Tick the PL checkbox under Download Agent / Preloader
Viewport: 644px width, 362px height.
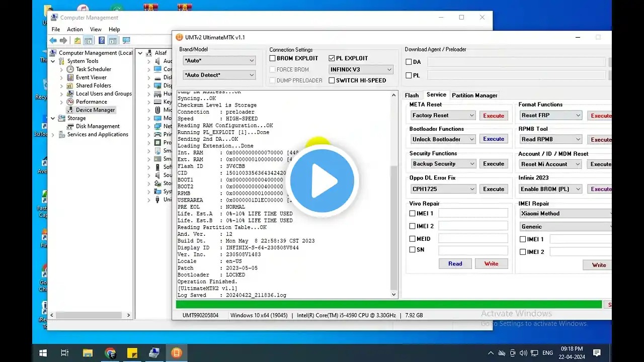pos(409,75)
